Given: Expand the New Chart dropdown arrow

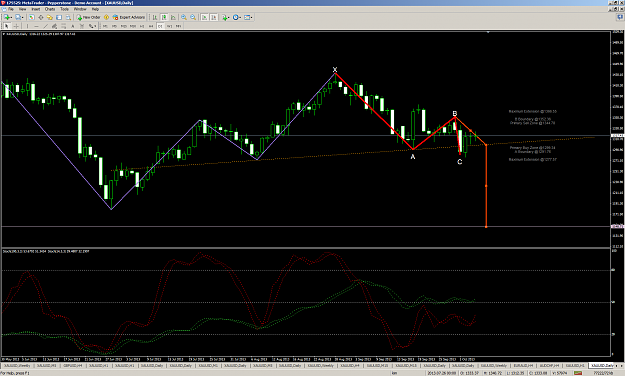Looking at the screenshot, I should (x=12, y=18).
